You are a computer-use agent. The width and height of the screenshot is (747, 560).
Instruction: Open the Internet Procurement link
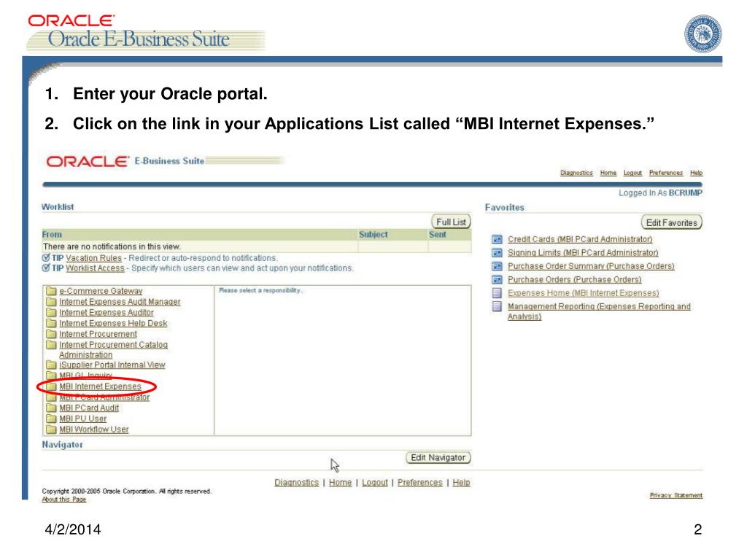click(98, 334)
